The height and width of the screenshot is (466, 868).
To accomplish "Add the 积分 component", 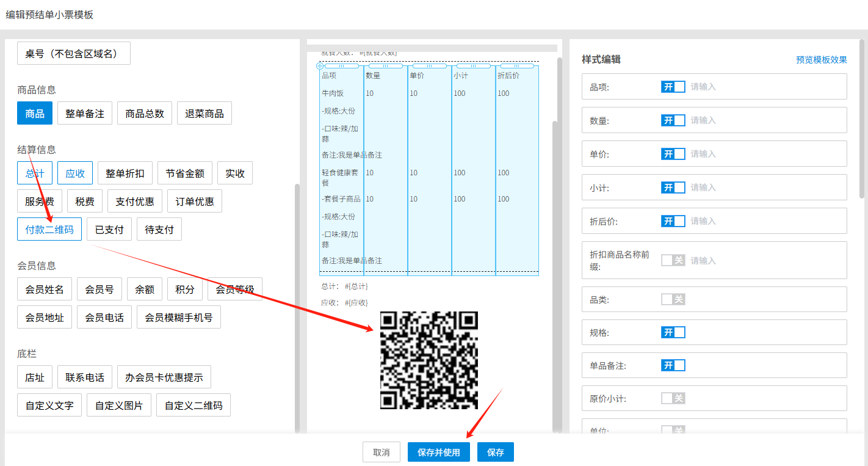I will tap(185, 289).
